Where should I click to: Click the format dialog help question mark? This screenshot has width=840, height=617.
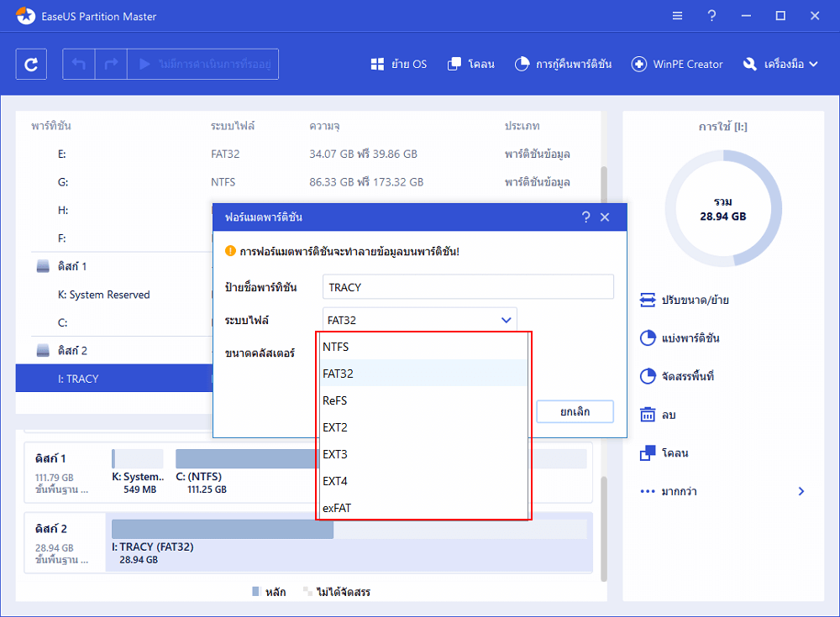[586, 217]
